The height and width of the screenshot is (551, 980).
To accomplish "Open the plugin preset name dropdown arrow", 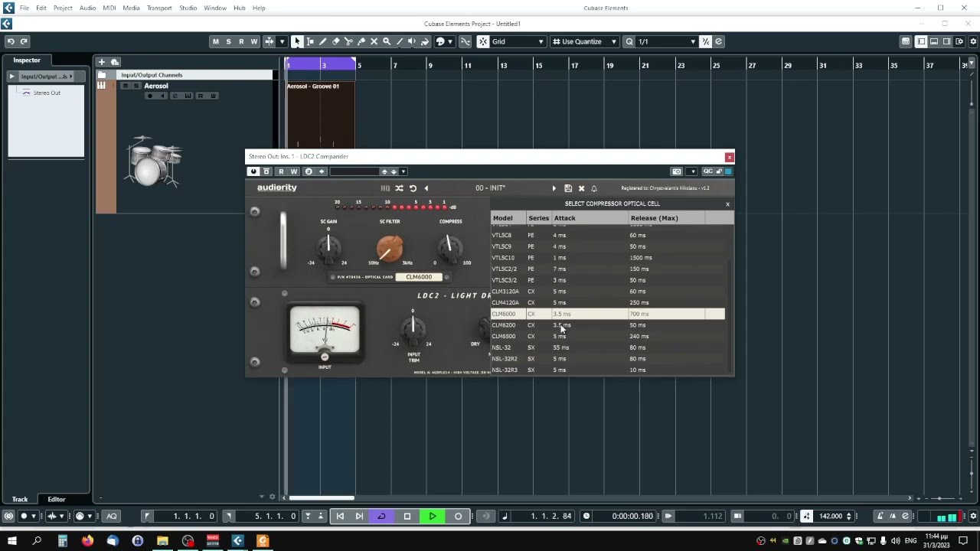I will [403, 171].
